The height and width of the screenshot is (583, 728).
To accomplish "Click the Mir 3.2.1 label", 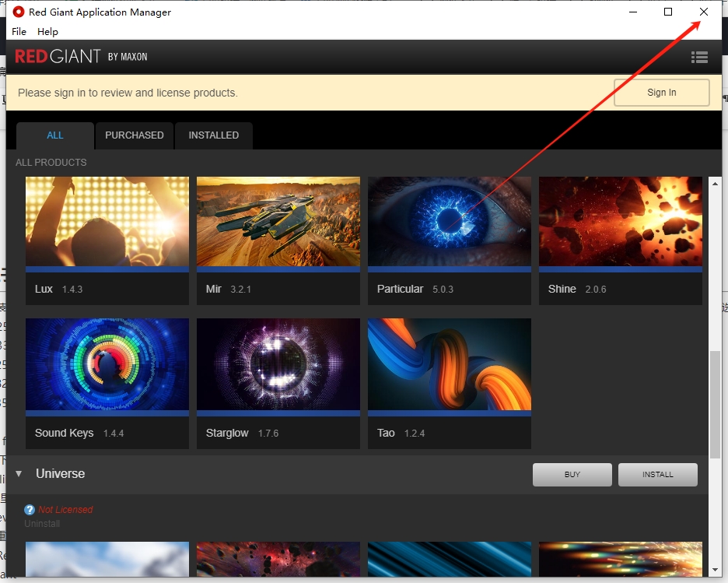I will (x=229, y=289).
